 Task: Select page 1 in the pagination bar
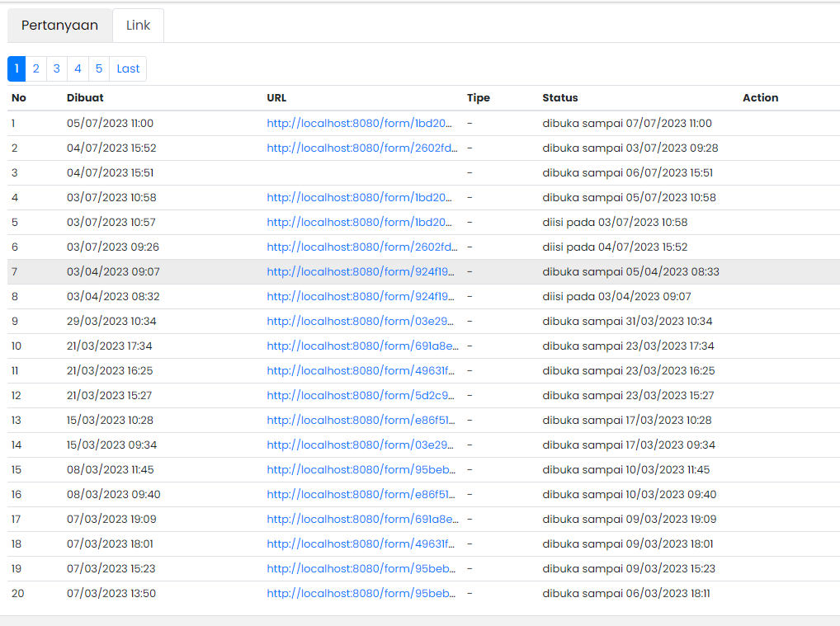[x=16, y=68]
